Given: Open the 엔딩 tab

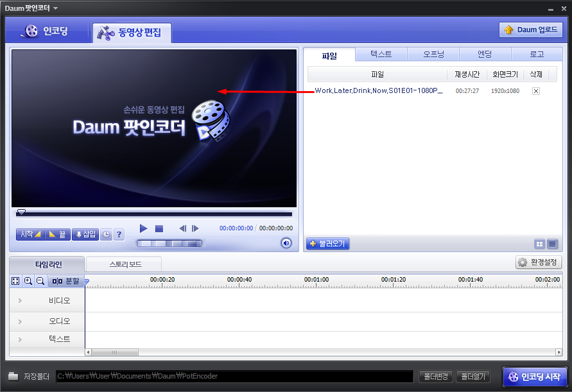Looking at the screenshot, I should tap(485, 54).
